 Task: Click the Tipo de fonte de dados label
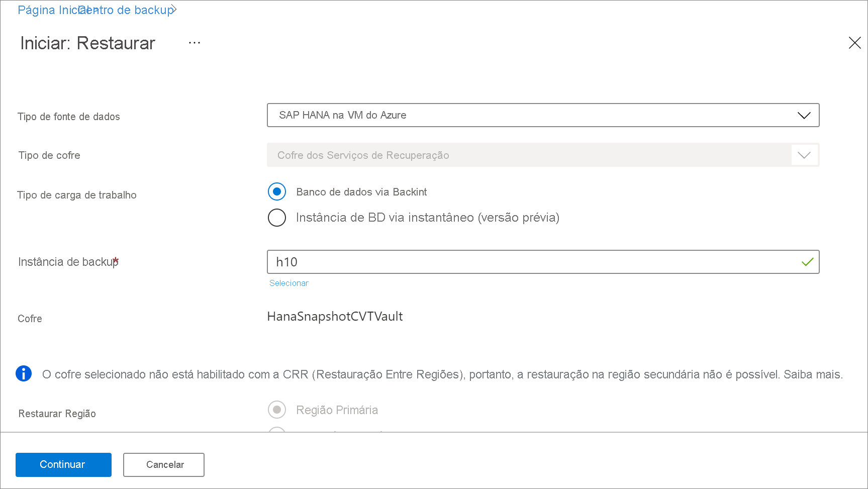pos(69,117)
